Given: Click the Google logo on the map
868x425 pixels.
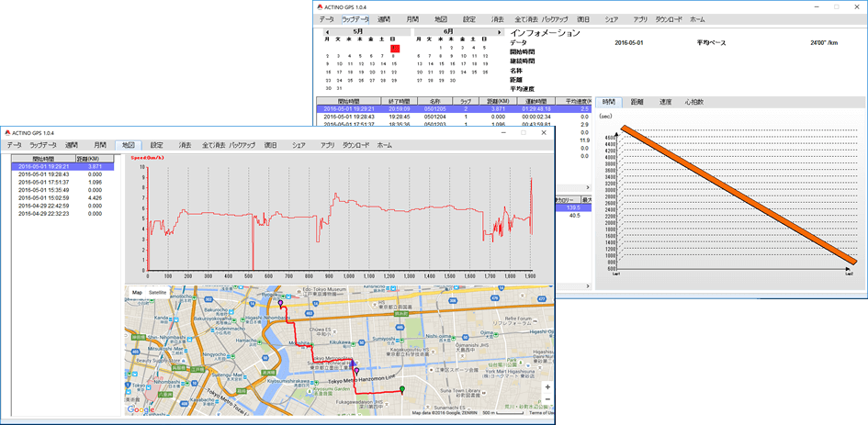Looking at the screenshot, I should 141,409.
